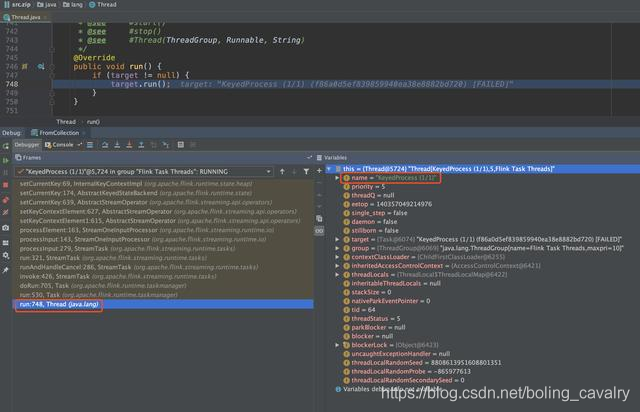Click the Show Execution Point icon
Viewport: 640px width, 412px height.
90,145
